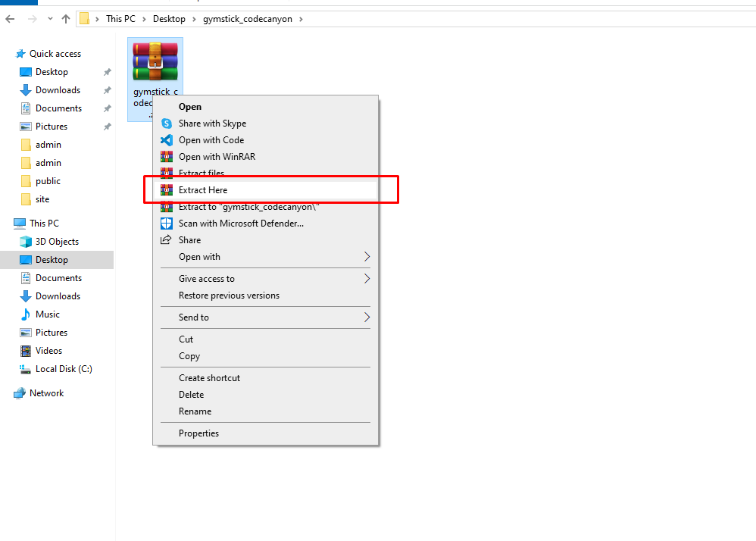Screen dimensions: 756x541
Task: Click the Music note icon in sidebar
Action: point(26,314)
